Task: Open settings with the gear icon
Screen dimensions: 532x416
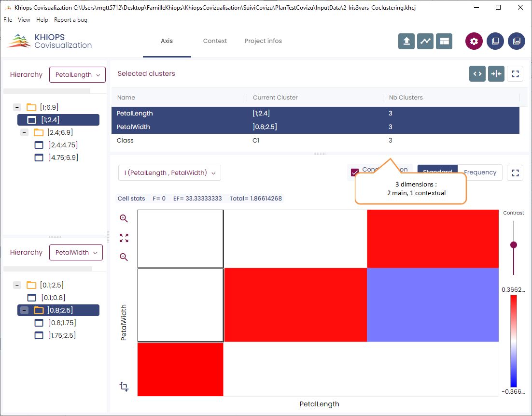Action: (474, 42)
